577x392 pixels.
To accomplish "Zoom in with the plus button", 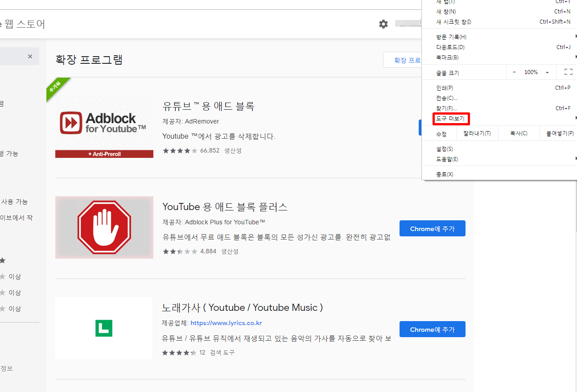I will [x=547, y=72].
